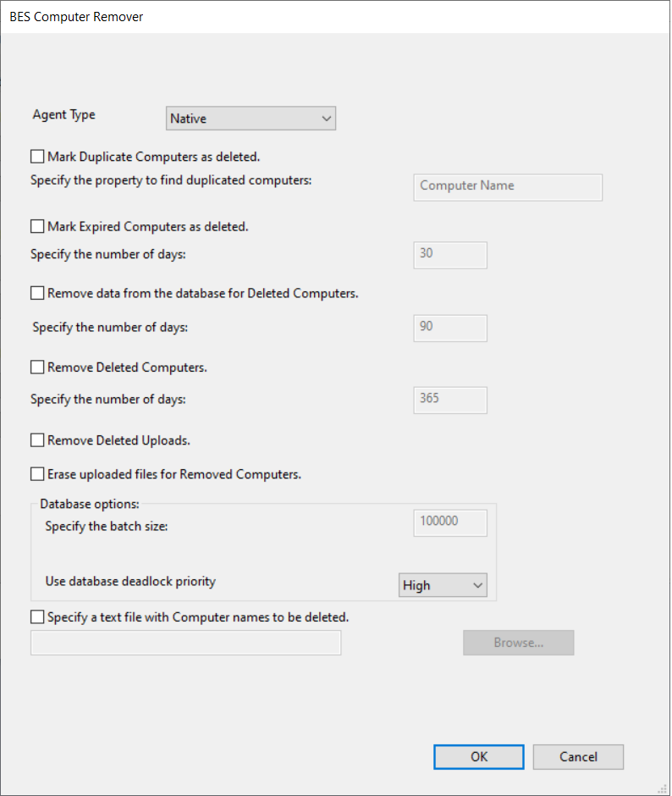
Task: Enable the Remove Deleted Computers checkbox
Action: [37, 368]
